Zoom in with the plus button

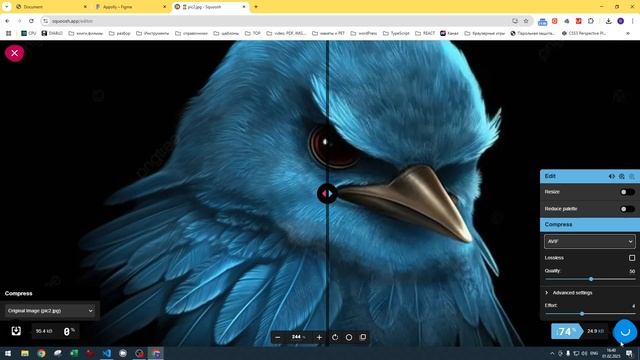tap(319, 337)
